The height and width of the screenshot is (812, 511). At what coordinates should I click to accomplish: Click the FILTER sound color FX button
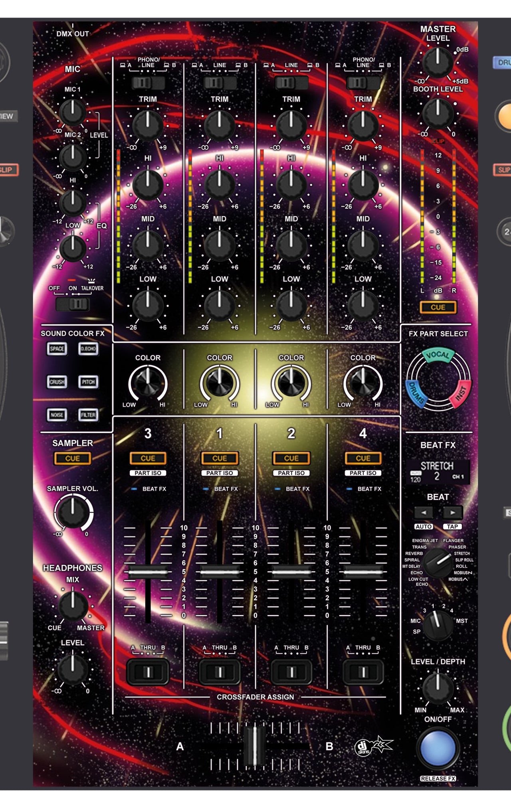(x=88, y=415)
